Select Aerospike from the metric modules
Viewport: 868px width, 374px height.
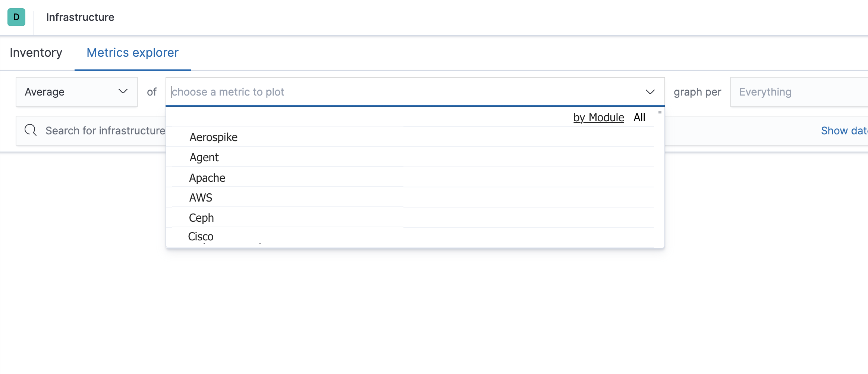[x=213, y=137]
